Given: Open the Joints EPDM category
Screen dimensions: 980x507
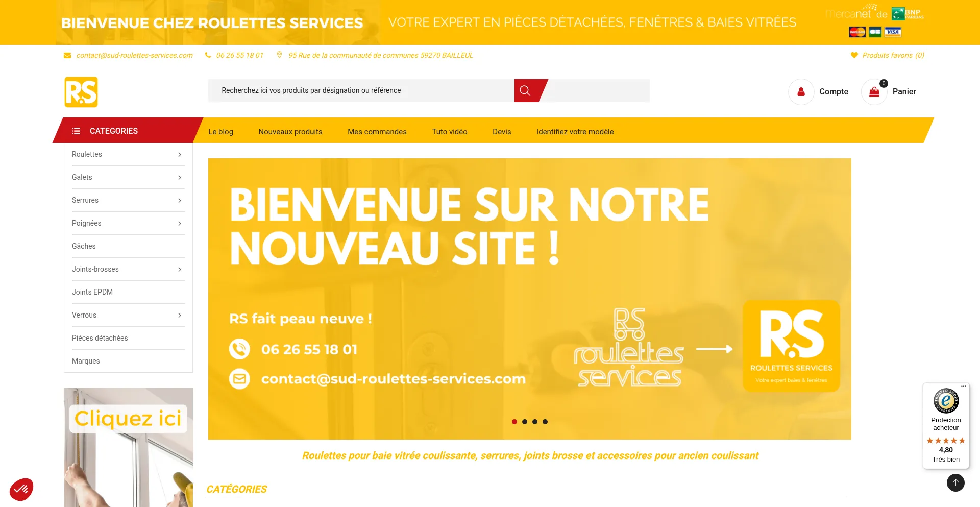Looking at the screenshot, I should click(92, 292).
